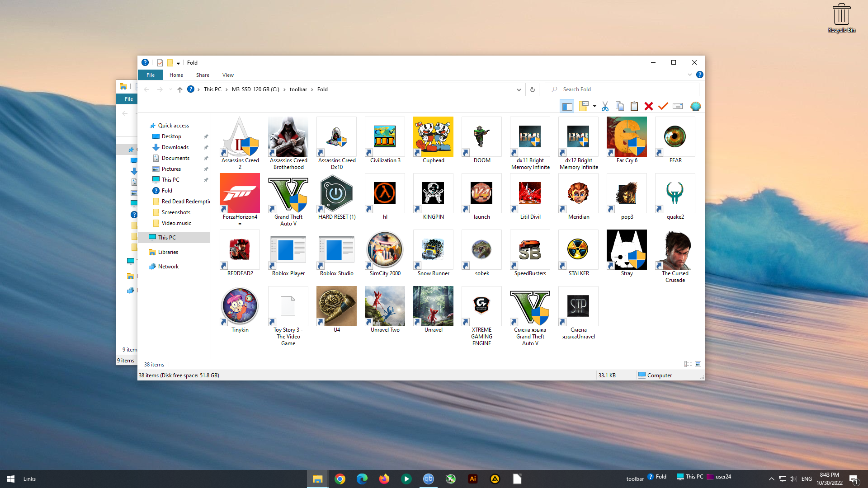The height and width of the screenshot is (488, 868).
Task: Open the Classic Shell settings shell icon
Action: click(696, 107)
